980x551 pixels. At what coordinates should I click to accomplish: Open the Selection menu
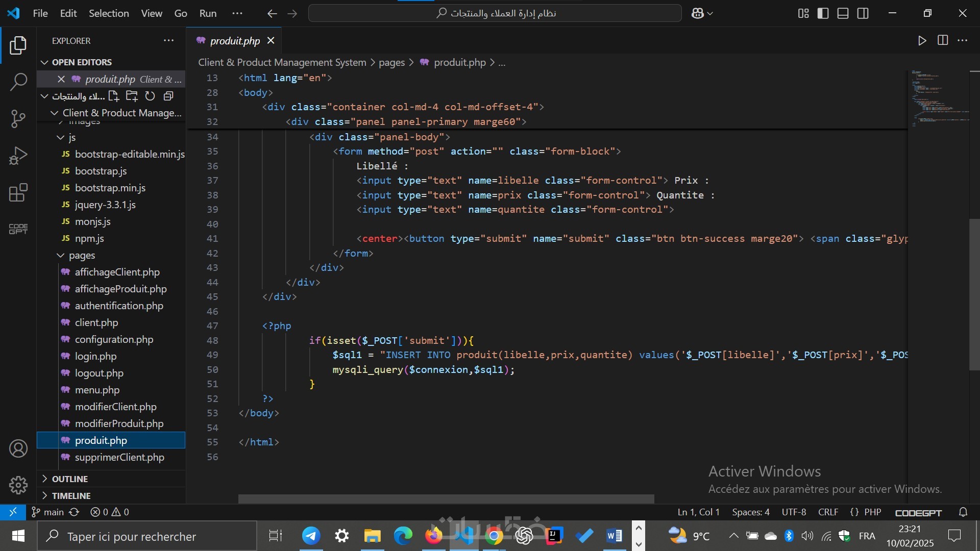click(x=109, y=13)
